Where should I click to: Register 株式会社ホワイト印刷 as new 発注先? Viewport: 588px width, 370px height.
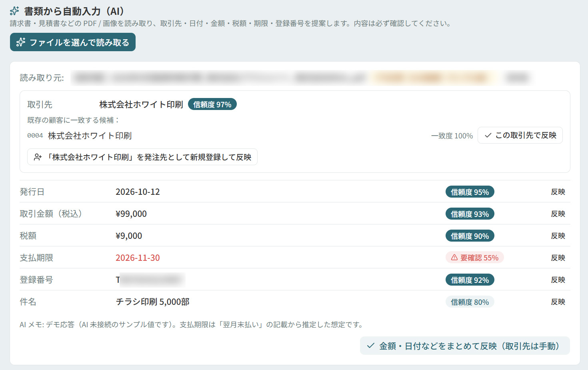point(142,157)
